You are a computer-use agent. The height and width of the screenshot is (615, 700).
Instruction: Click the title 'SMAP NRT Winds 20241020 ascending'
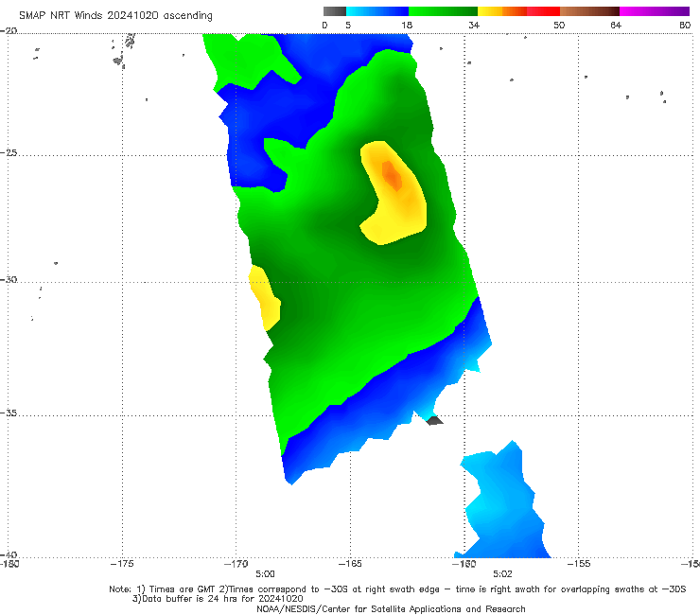[115, 15]
